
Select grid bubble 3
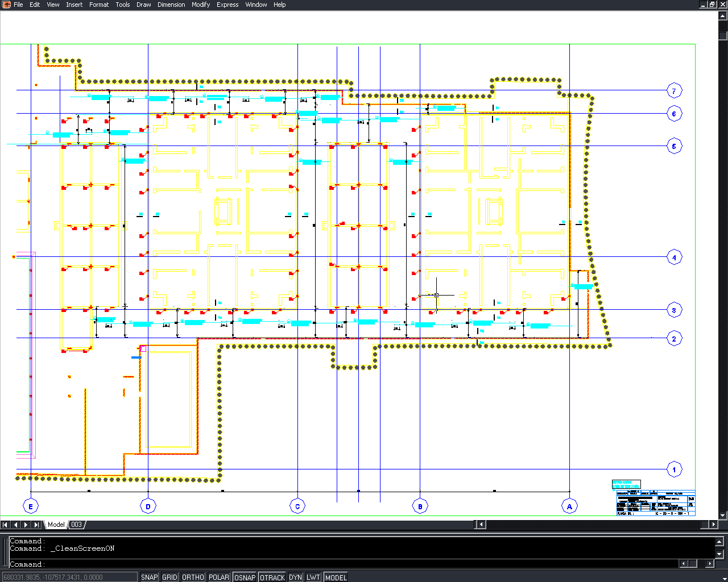(674, 310)
